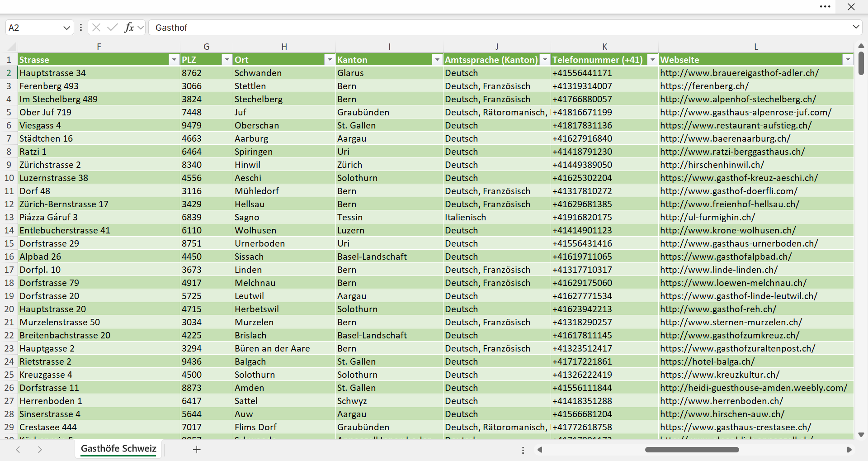
Task: Go to the previous sheet arrow
Action: (18, 450)
